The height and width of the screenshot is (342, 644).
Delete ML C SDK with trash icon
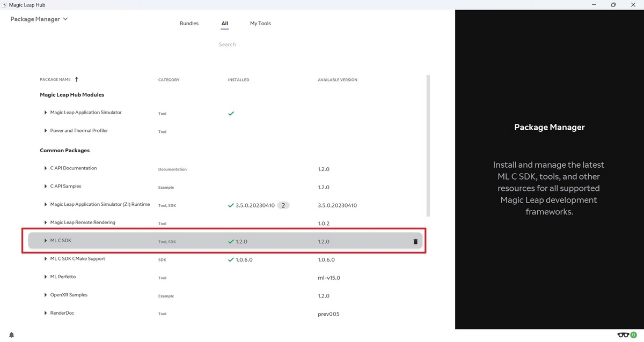pos(415,242)
